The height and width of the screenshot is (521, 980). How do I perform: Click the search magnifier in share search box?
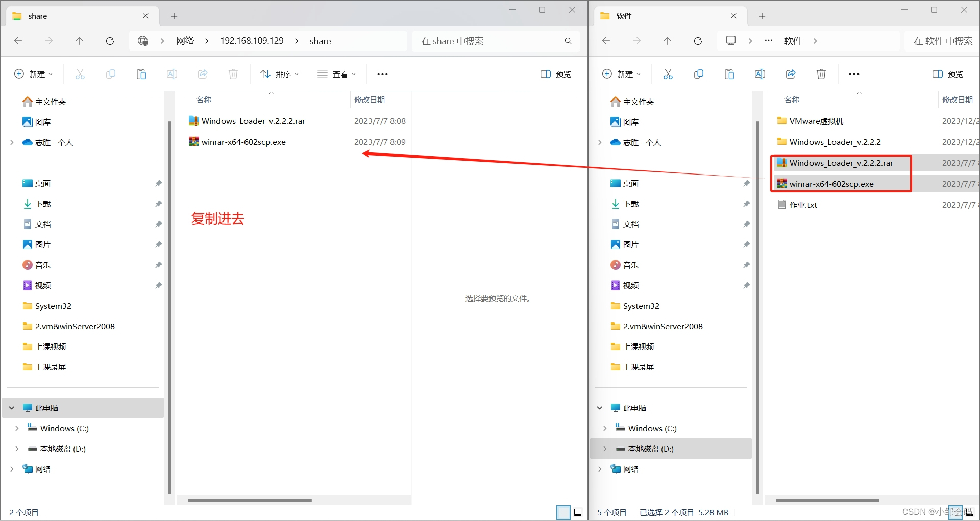(x=568, y=41)
